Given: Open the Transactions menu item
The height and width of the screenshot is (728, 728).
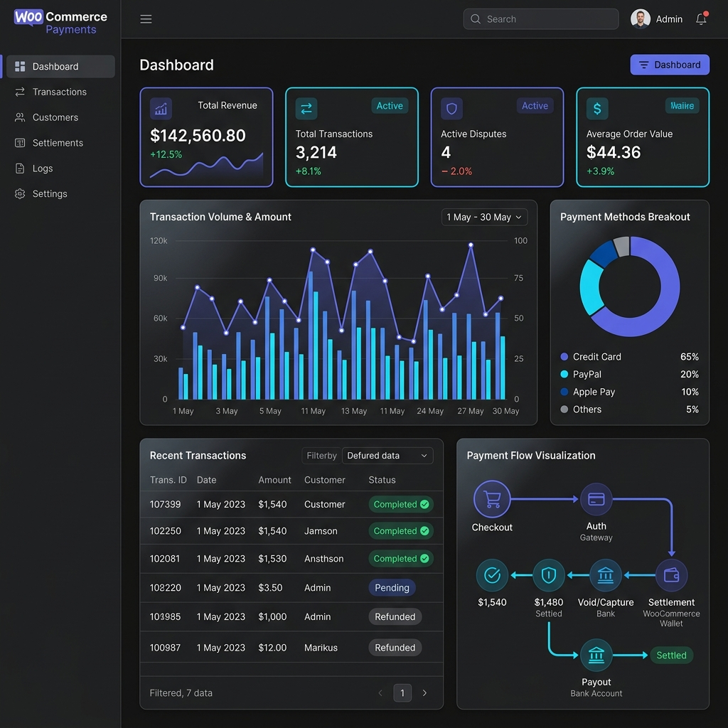Looking at the screenshot, I should click(61, 92).
